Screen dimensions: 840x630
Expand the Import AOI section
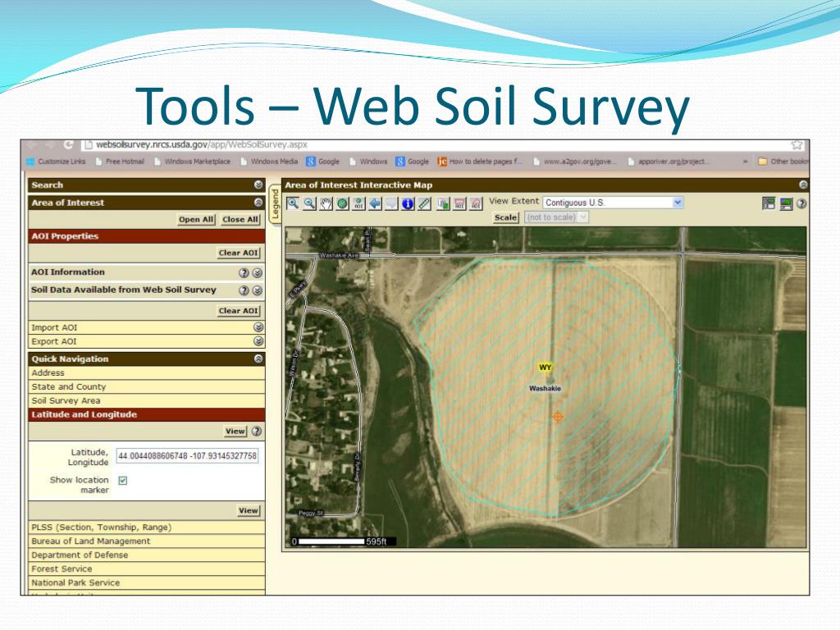pos(258,327)
